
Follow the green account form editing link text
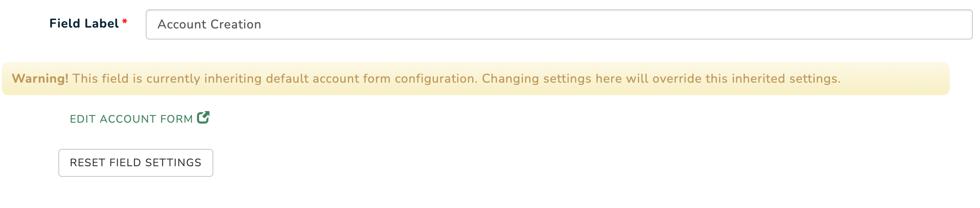tap(131, 119)
